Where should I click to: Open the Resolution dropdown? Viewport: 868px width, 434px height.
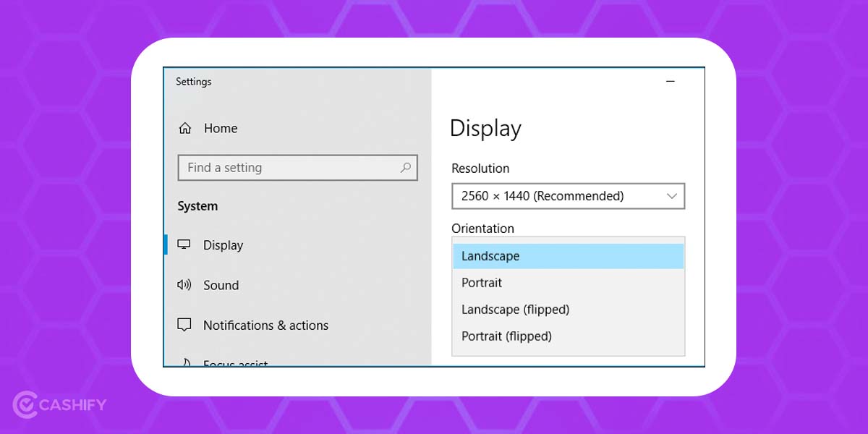[568, 196]
